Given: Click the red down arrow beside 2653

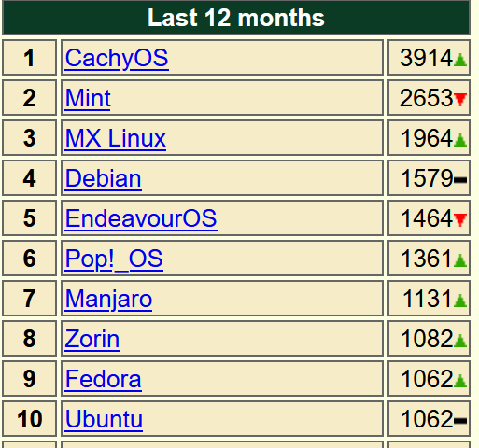Looking at the screenshot, I should click(460, 100).
